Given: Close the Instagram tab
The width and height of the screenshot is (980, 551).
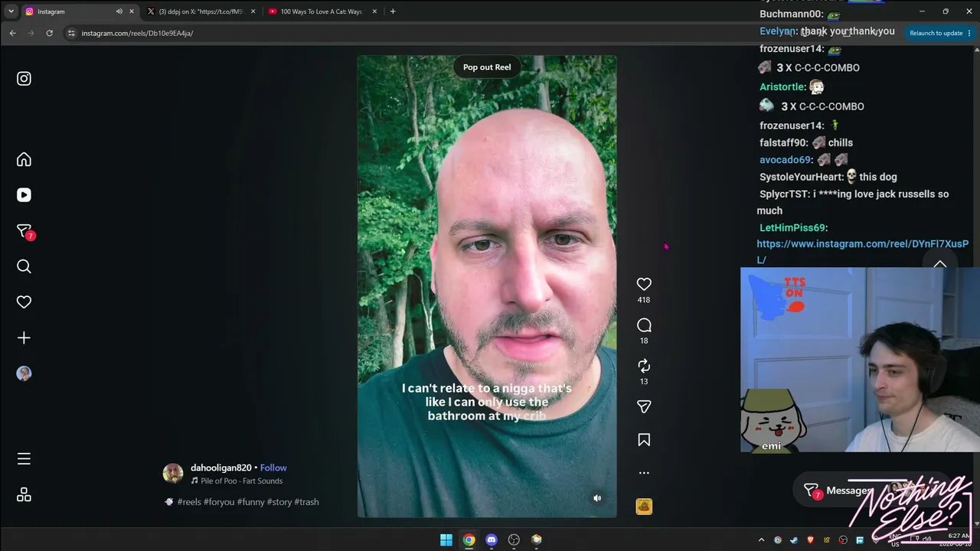Looking at the screenshot, I should pos(132,11).
